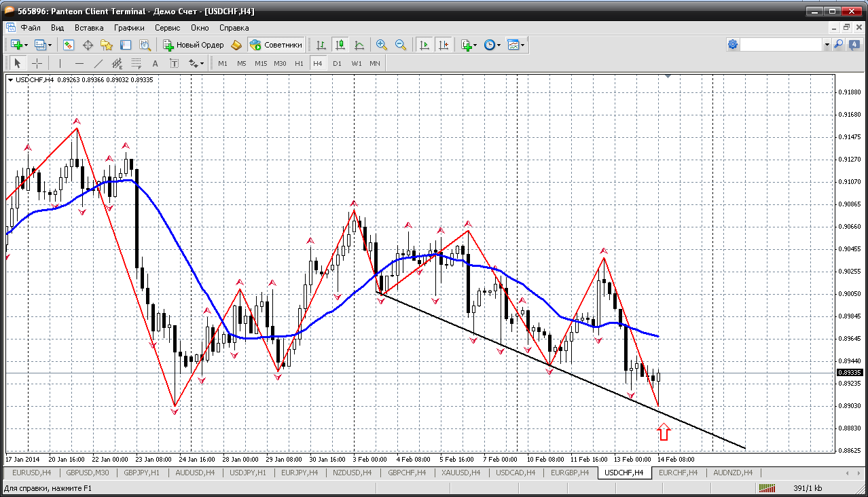Click the MetaEditor yellow book icon
This screenshot has width=868, height=497.
[236, 45]
